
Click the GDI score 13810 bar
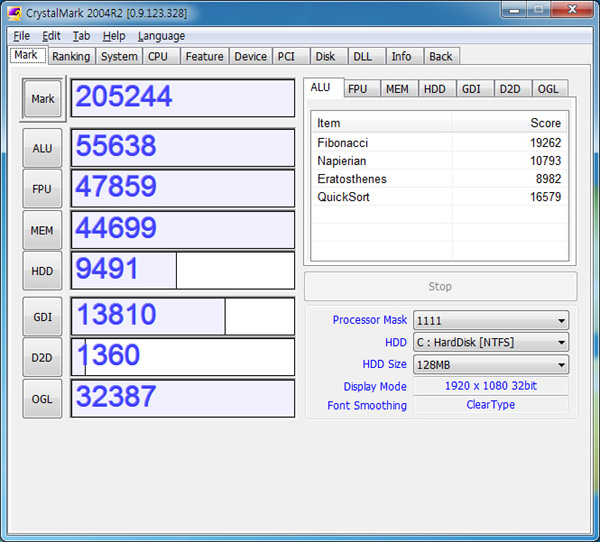(x=183, y=316)
